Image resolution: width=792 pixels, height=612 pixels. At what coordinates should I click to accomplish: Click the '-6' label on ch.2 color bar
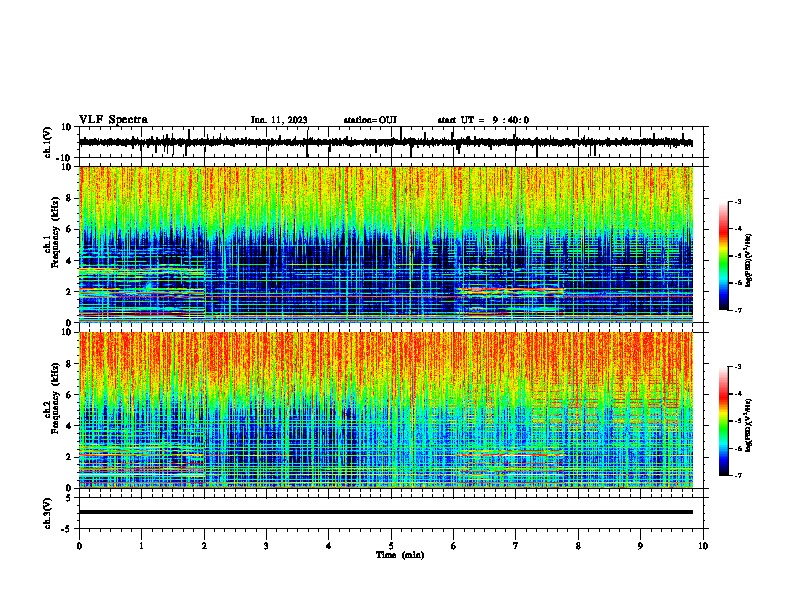[737, 448]
